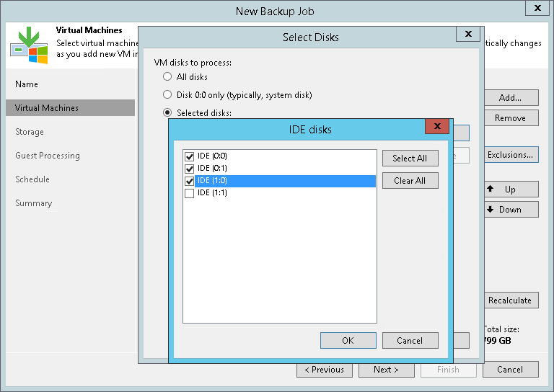The image size is (554, 392).
Task: Go to Guest Processing step
Action: click(x=48, y=156)
